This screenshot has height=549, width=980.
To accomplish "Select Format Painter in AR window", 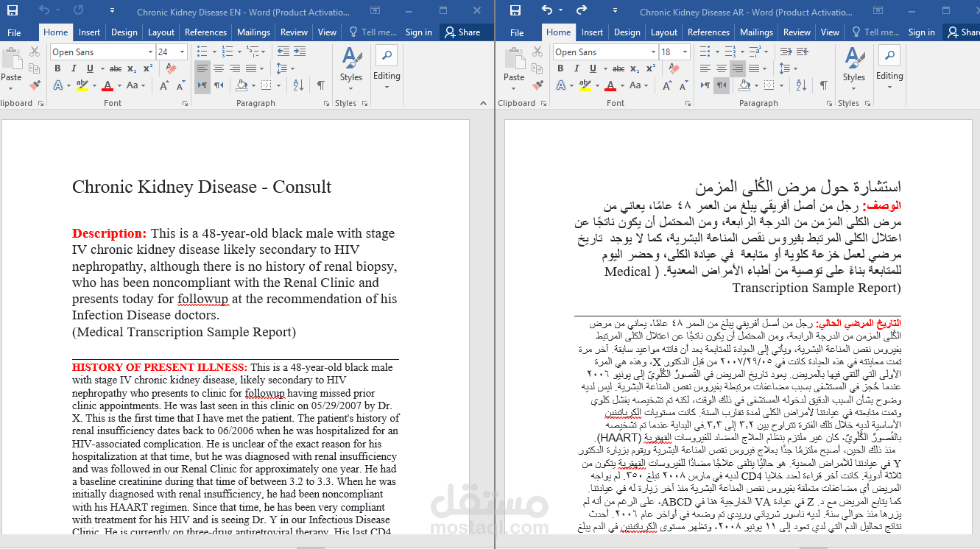I will tap(537, 85).
